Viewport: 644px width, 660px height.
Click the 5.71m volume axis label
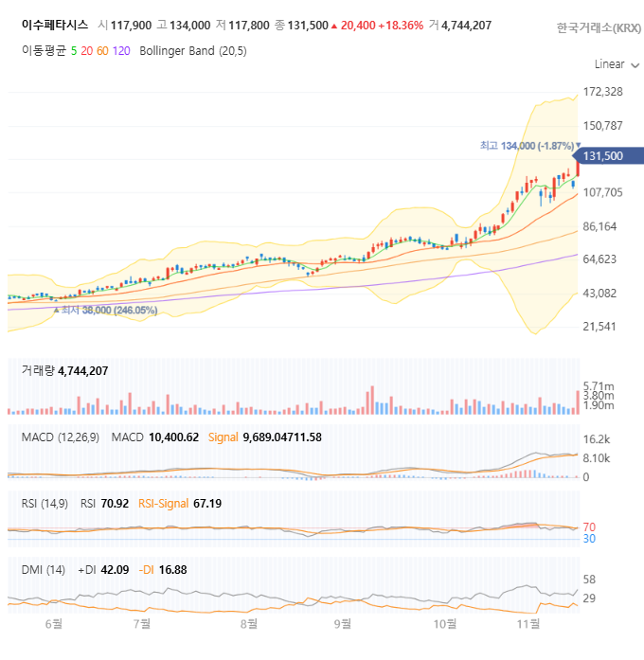(x=599, y=386)
